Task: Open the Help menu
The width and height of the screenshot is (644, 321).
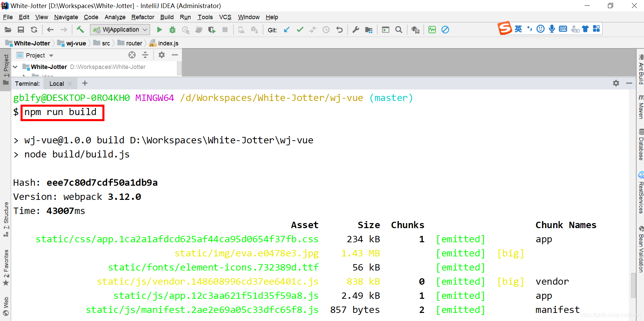Action: (x=272, y=17)
